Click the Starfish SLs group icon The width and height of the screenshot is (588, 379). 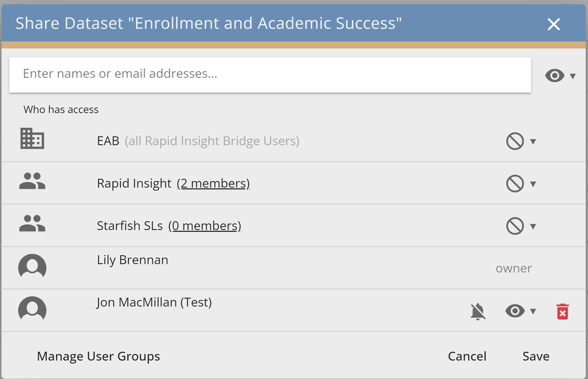[32, 223]
